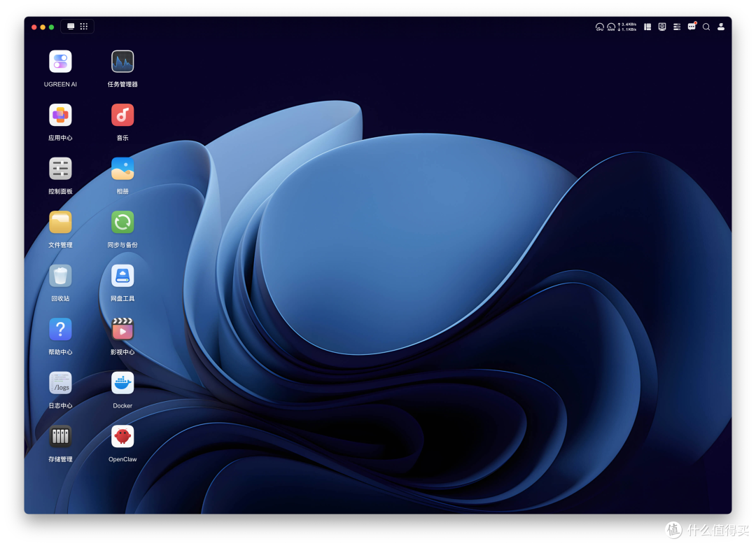Open 日志中心 log center
Screen dimensions: 756x546
[60, 383]
